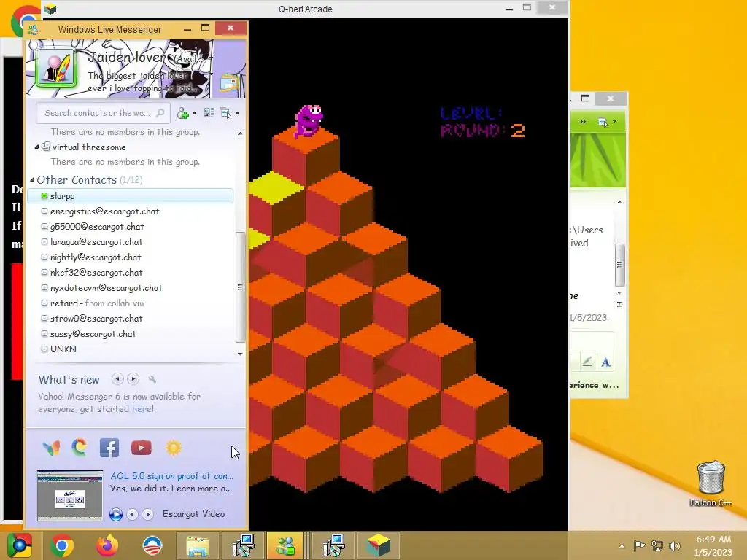Image resolution: width=747 pixels, height=560 pixels.
Task: Open Google Chrome from the taskbar
Action: click(x=61, y=545)
